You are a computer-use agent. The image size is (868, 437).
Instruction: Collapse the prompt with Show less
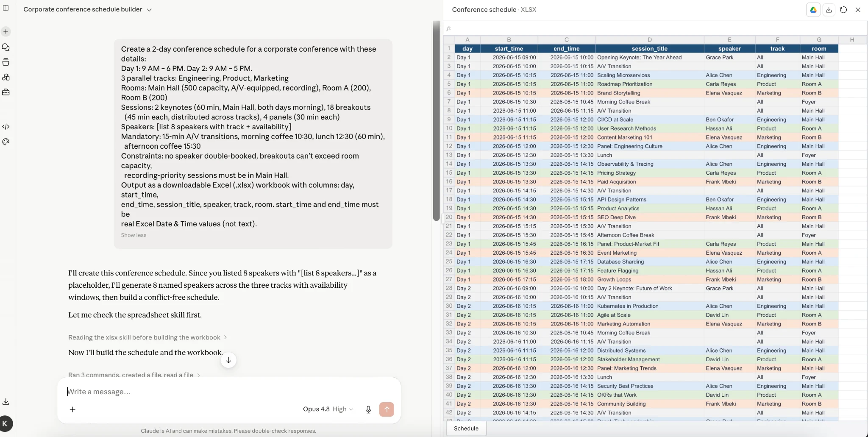click(x=134, y=235)
